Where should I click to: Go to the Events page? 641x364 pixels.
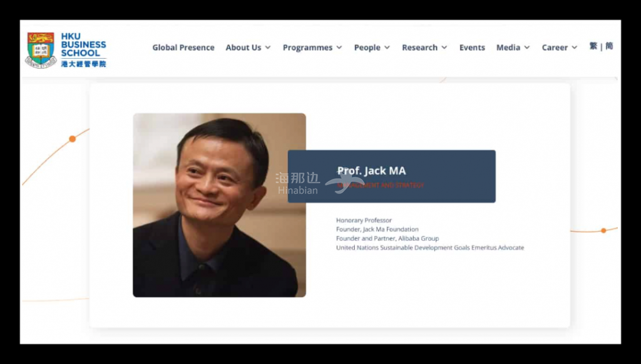[x=472, y=48]
